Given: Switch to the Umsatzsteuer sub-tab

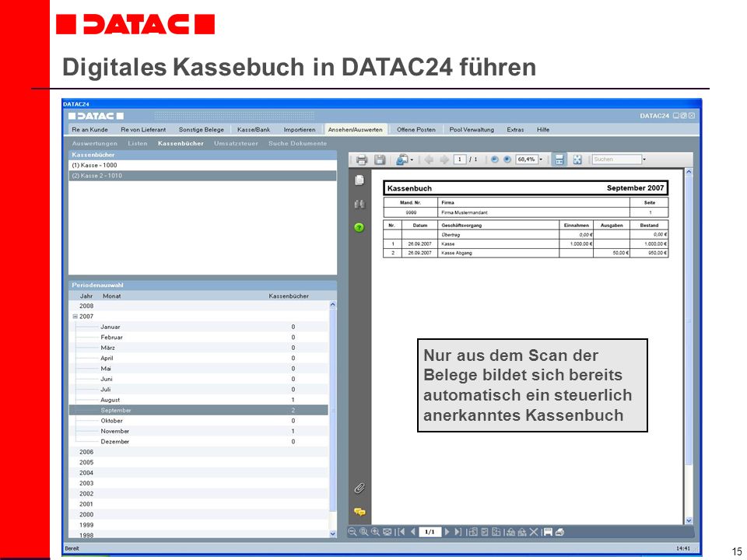Looking at the screenshot, I should [236, 143].
